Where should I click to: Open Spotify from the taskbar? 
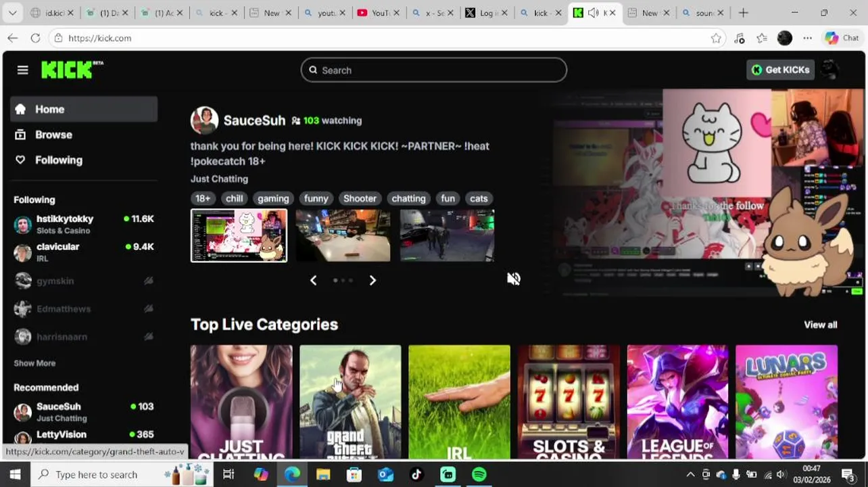[x=479, y=474]
